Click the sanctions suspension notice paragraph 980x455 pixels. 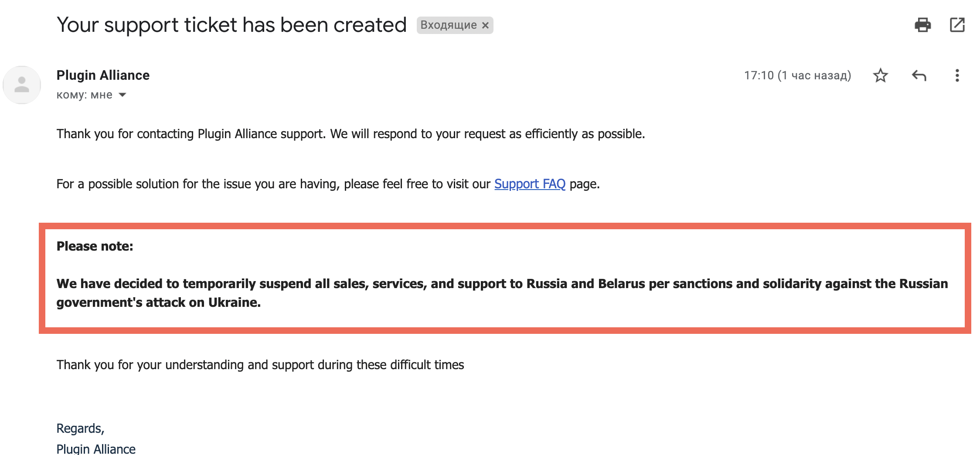point(502,293)
